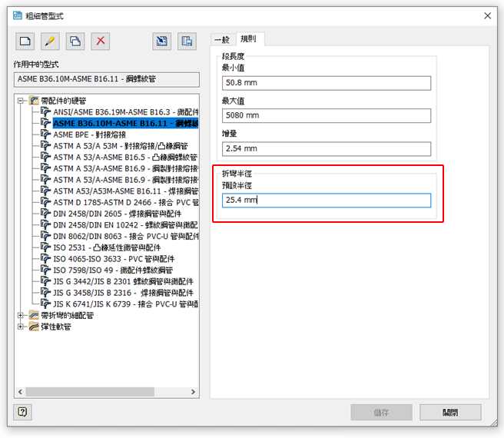Click the red X Delete style icon
The image size is (504, 438).
(101, 41)
